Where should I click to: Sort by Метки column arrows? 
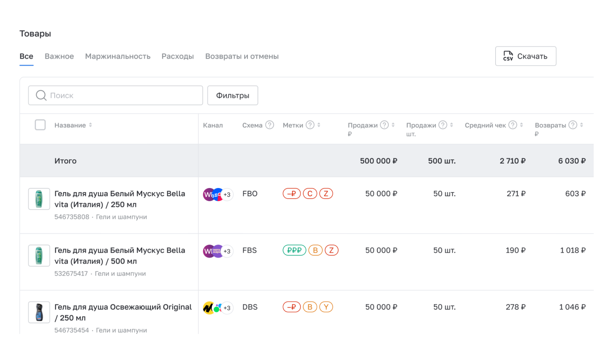[x=319, y=125]
